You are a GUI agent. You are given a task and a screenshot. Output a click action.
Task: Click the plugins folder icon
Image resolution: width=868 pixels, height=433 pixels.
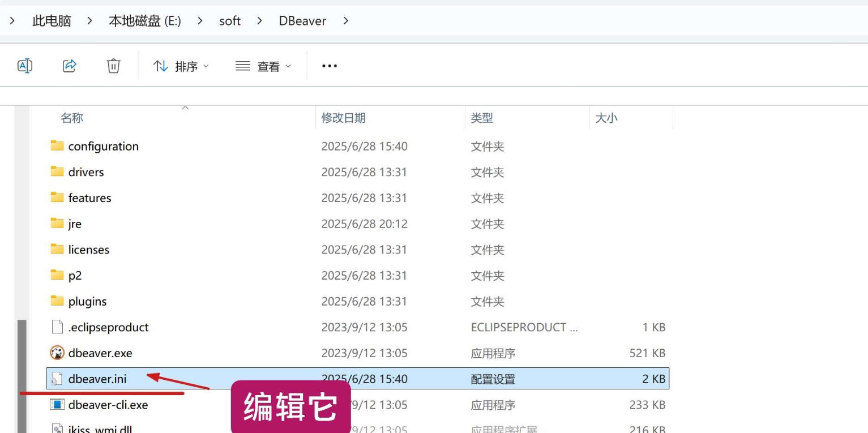click(x=57, y=301)
